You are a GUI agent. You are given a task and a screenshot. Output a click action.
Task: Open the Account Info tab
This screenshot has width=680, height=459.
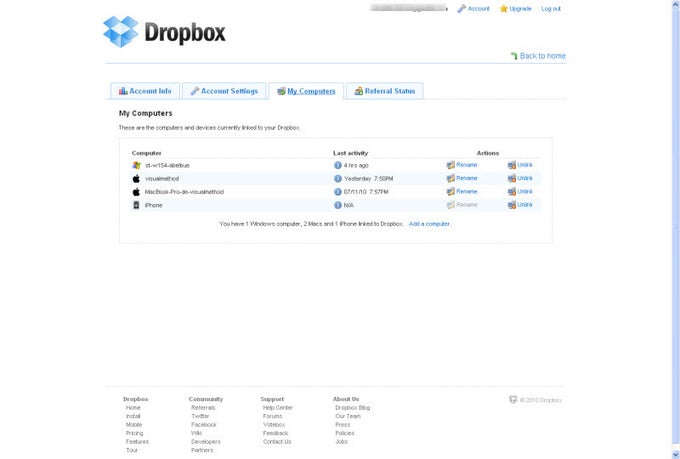point(145,91)
